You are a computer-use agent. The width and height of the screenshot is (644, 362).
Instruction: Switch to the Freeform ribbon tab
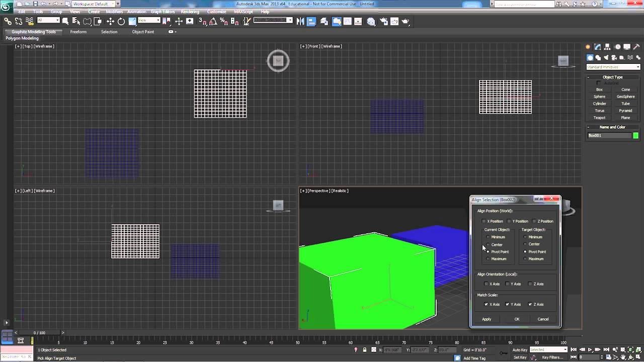[x=78, y=32]
